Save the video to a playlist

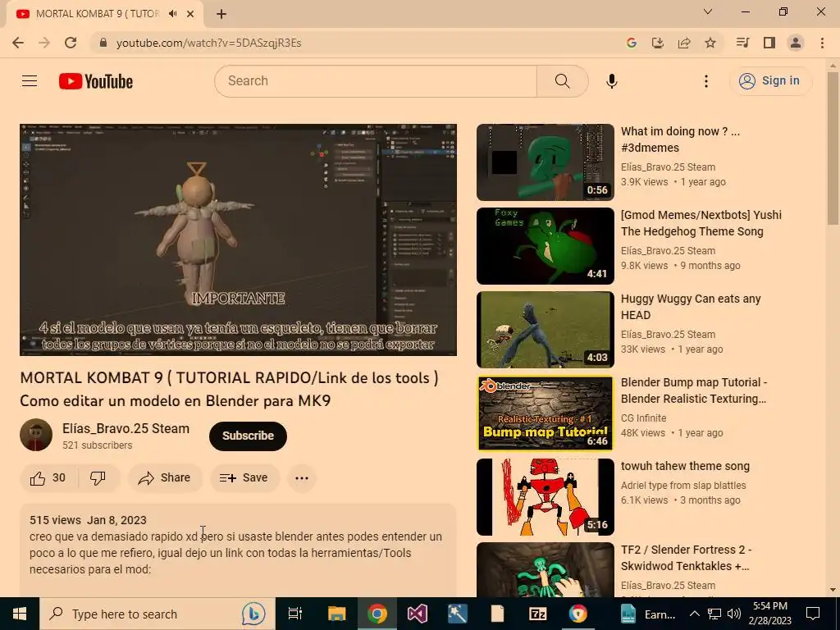tap(244, 478)
